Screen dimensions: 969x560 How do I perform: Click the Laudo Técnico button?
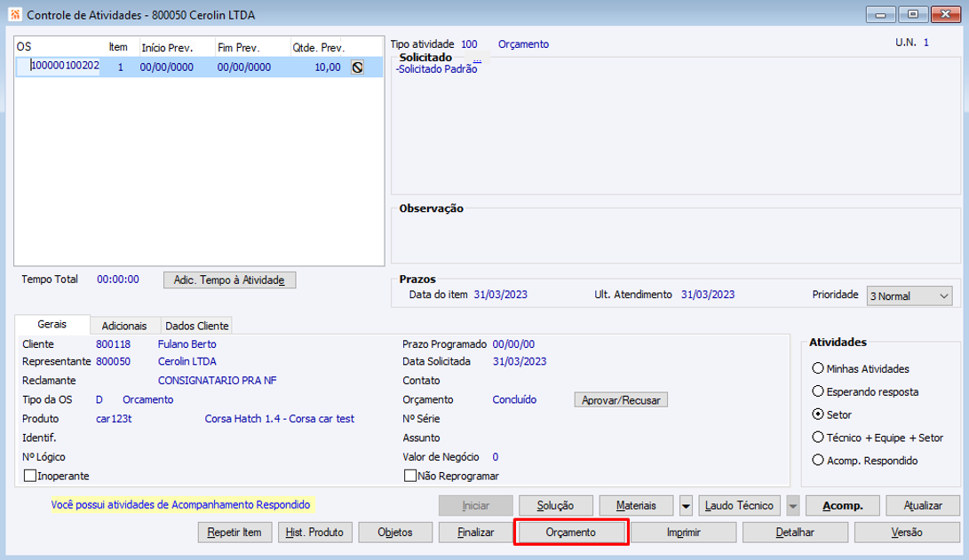click(739, 506)
